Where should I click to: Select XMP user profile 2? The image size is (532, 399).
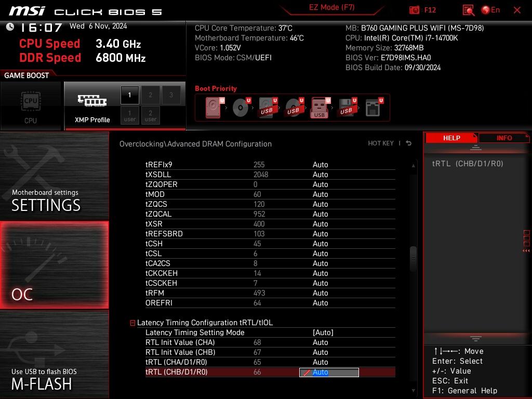pos(150,115)
